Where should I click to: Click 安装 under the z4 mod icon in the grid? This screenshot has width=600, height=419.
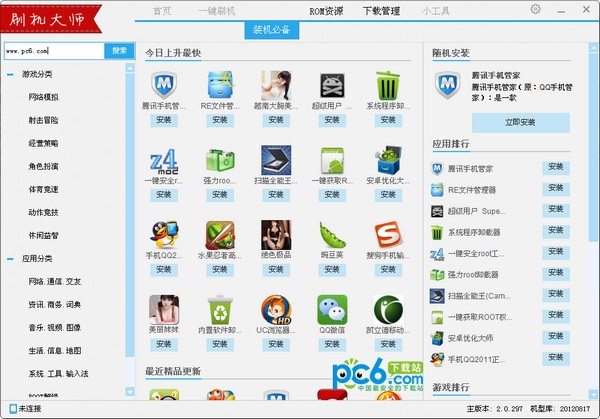164,195
